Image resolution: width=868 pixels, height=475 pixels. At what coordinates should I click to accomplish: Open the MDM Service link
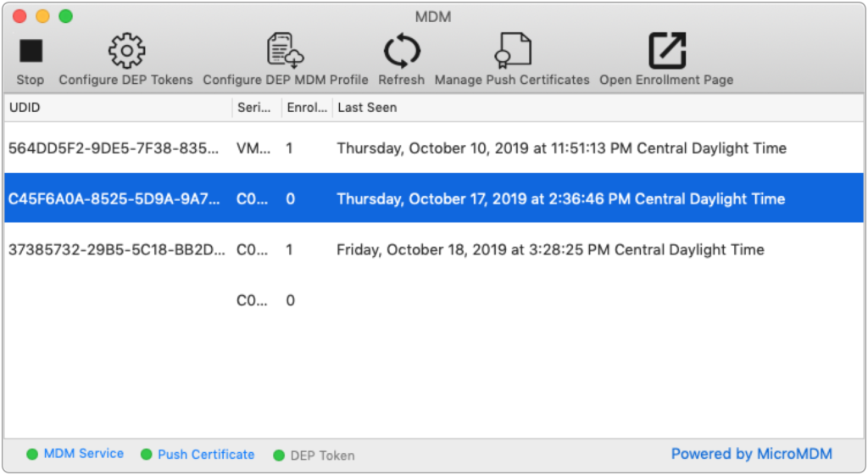tap(84, 454)
